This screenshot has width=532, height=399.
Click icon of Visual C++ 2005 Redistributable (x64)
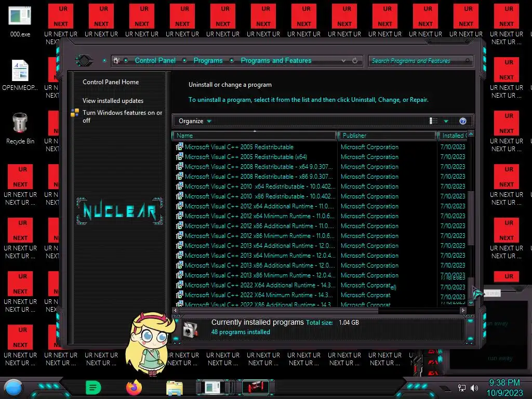(179, 156)
